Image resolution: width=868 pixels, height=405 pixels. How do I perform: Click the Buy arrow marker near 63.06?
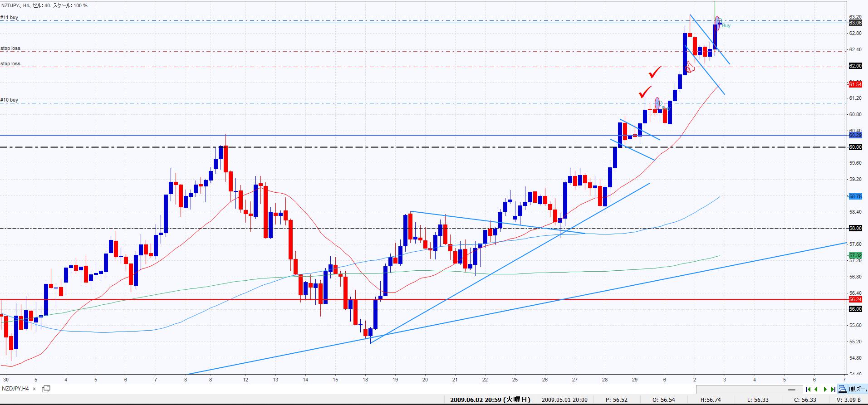coord(725,25)
